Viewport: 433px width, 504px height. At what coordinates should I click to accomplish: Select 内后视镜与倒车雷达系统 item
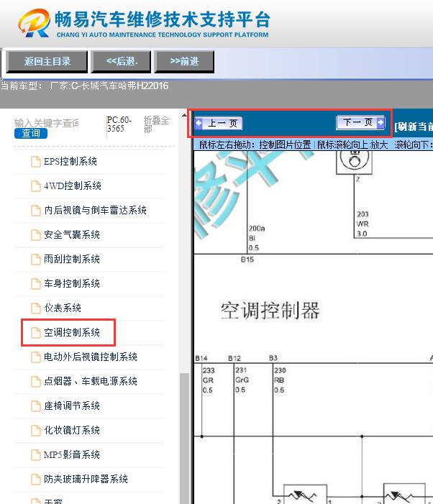coord(95,210)
